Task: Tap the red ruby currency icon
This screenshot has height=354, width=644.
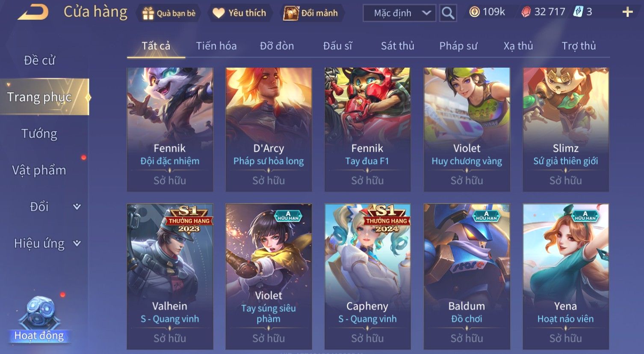Action: click(x=526, y=12)
